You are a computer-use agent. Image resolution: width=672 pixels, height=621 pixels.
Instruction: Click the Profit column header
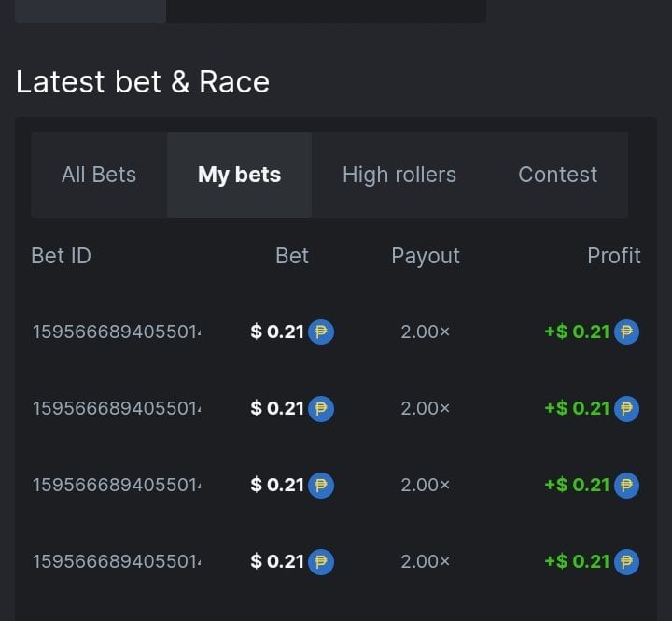pyautogui.click(x=613, y=256)
